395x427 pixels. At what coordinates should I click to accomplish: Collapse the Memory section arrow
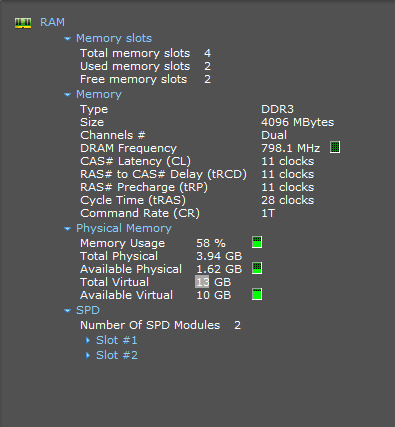click(67, 95)
